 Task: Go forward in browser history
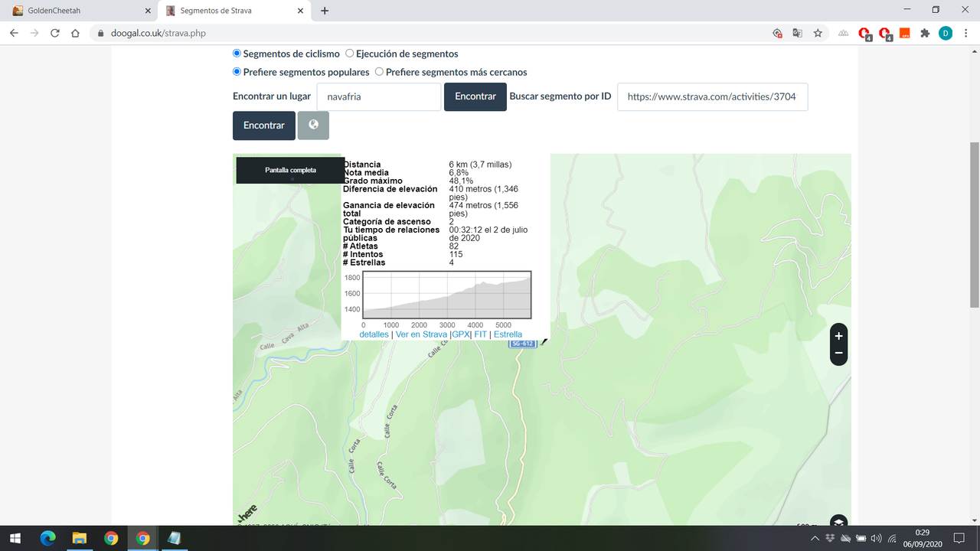34,33
